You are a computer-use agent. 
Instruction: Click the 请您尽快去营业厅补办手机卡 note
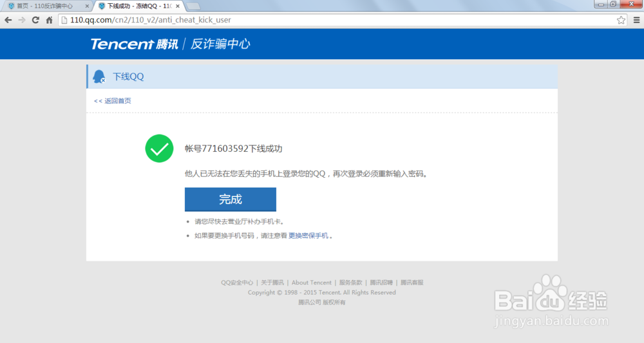click(239, 221)
